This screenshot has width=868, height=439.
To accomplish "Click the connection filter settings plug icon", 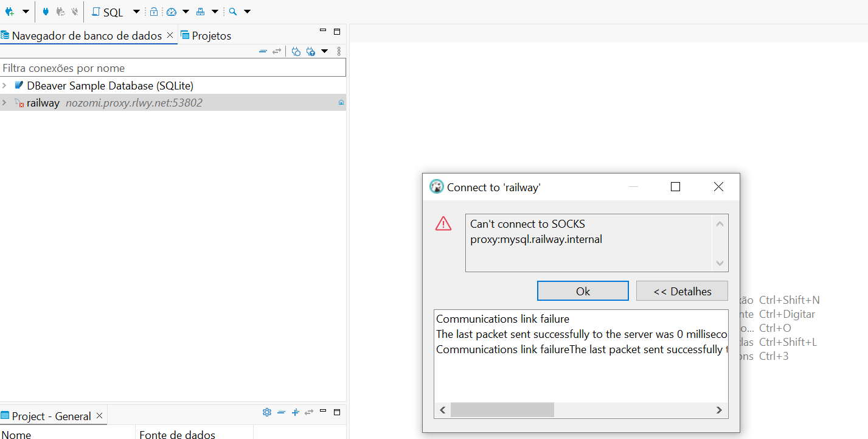I will 296,52.
